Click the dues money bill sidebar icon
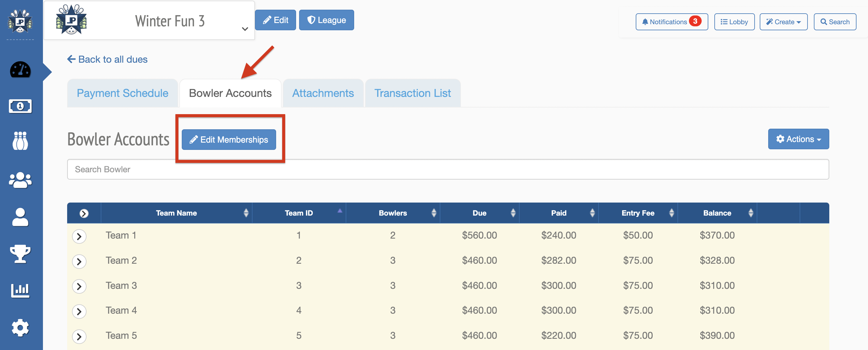 (x=20, y=107)
